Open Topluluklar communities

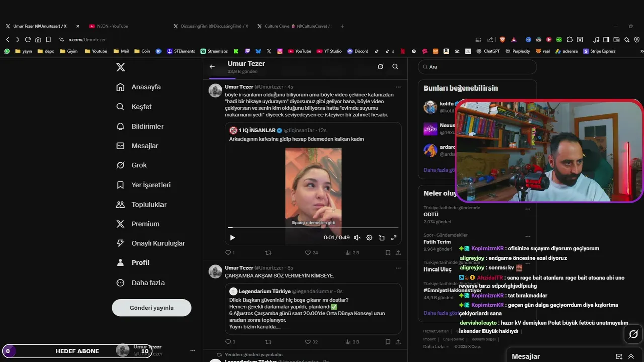click(x=141, y=205)
